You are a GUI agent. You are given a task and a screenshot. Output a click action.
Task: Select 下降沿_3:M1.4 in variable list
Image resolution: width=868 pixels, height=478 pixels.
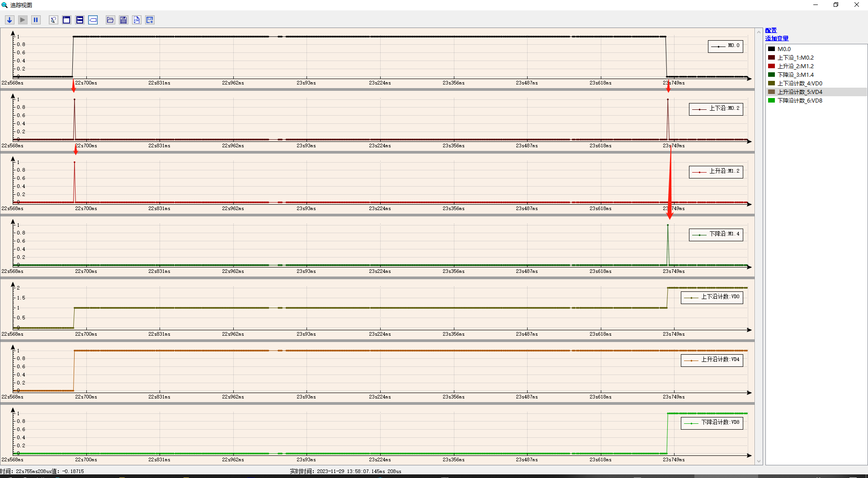click(x=816, y=75)
